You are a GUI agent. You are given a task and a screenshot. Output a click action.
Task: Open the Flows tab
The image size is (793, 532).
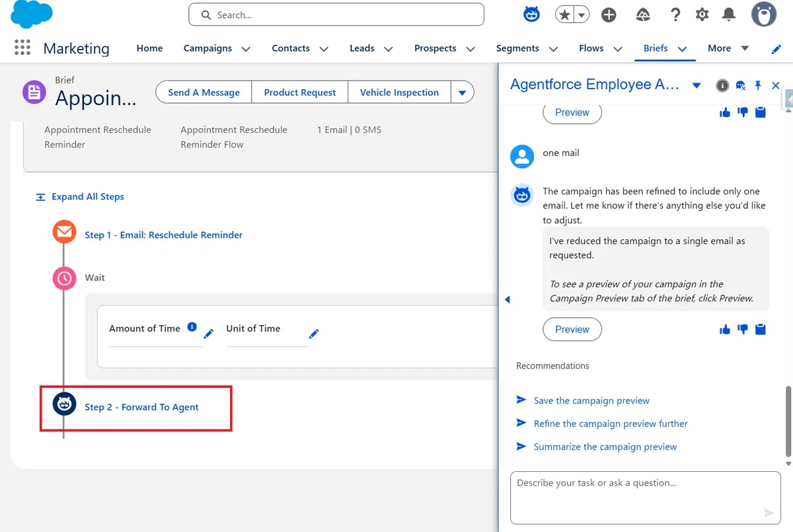591,48
